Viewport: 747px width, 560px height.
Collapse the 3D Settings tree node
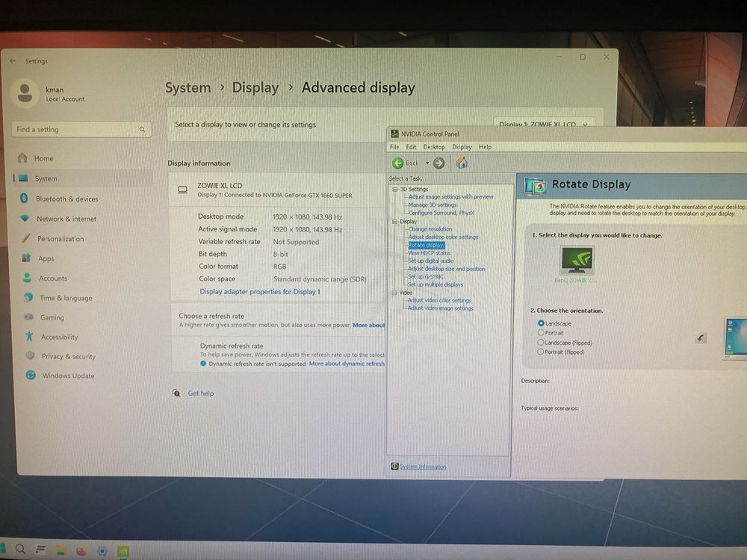coord(394,189)
